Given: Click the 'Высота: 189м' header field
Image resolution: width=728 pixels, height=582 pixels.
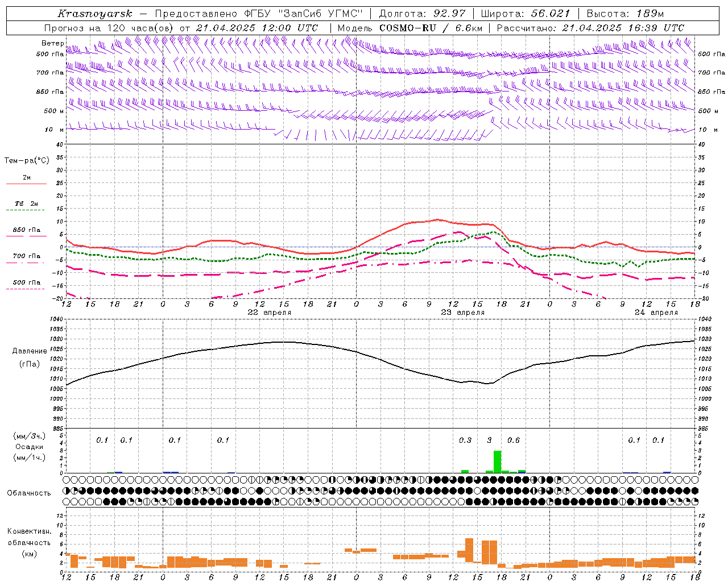Looking at the screenshot, I should click(625, 14).
